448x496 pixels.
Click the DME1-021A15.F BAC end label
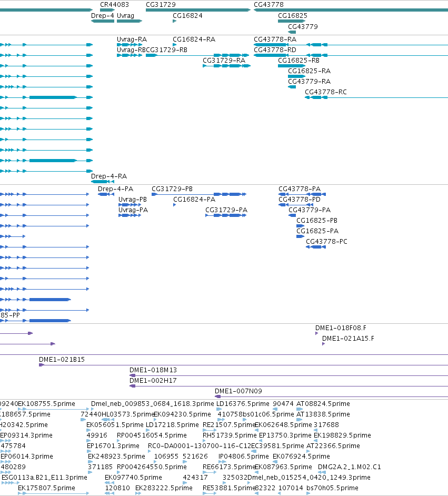(x=348, y=338)
